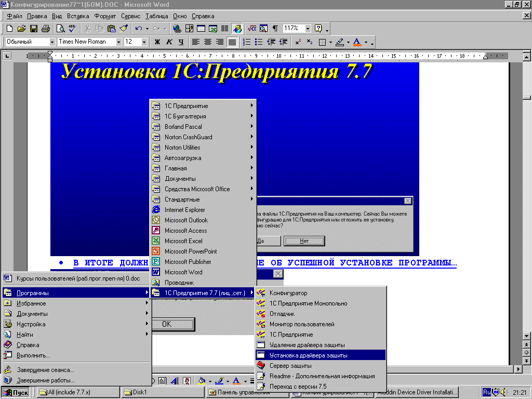
Task: Open the Columns toolbar button
Action: [224, 29]
